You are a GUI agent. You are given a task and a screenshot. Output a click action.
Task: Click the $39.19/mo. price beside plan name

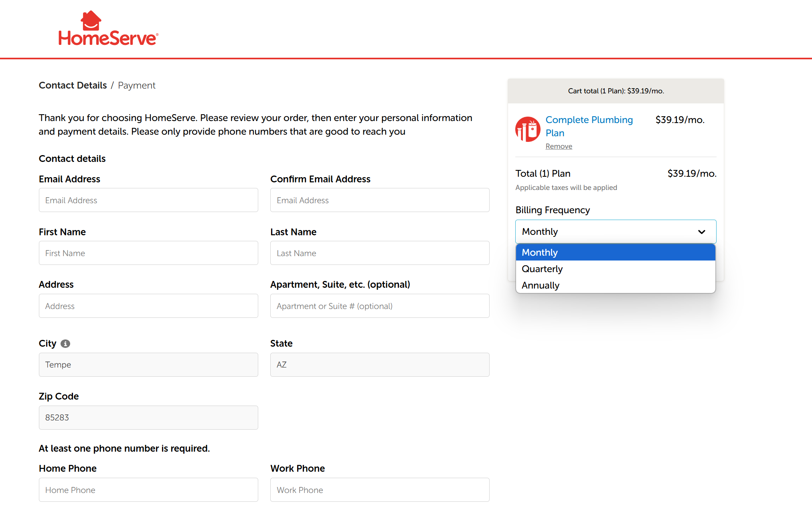click(x=680, y=120)
